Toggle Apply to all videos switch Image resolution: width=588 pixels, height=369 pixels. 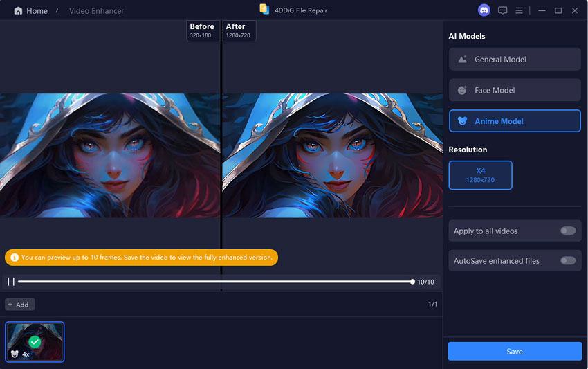tap(568, 231)
